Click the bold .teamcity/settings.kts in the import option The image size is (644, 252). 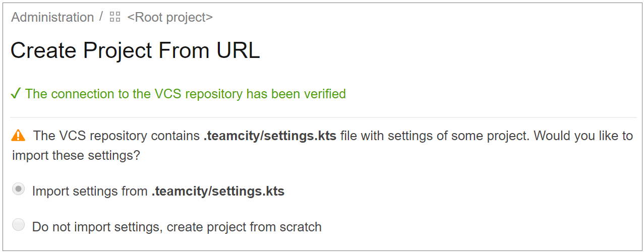tap(218, 192)
